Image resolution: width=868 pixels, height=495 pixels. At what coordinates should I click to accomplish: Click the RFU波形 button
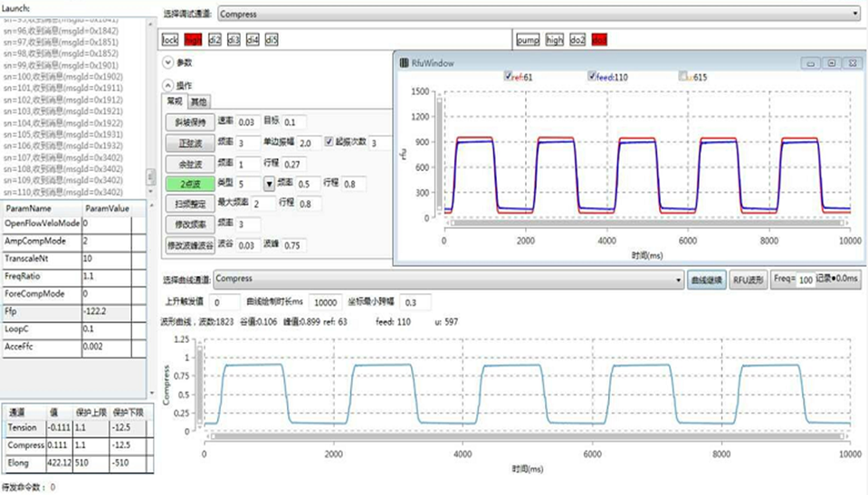point(749,280)
